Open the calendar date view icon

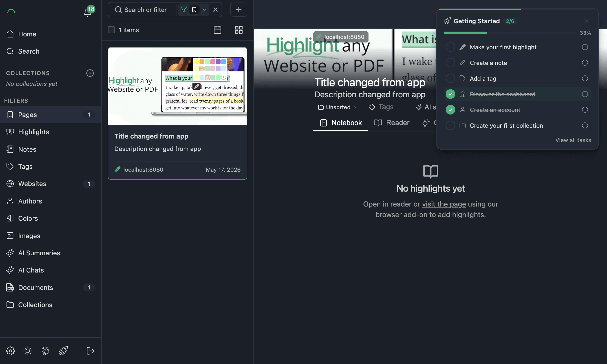point(218,30)
